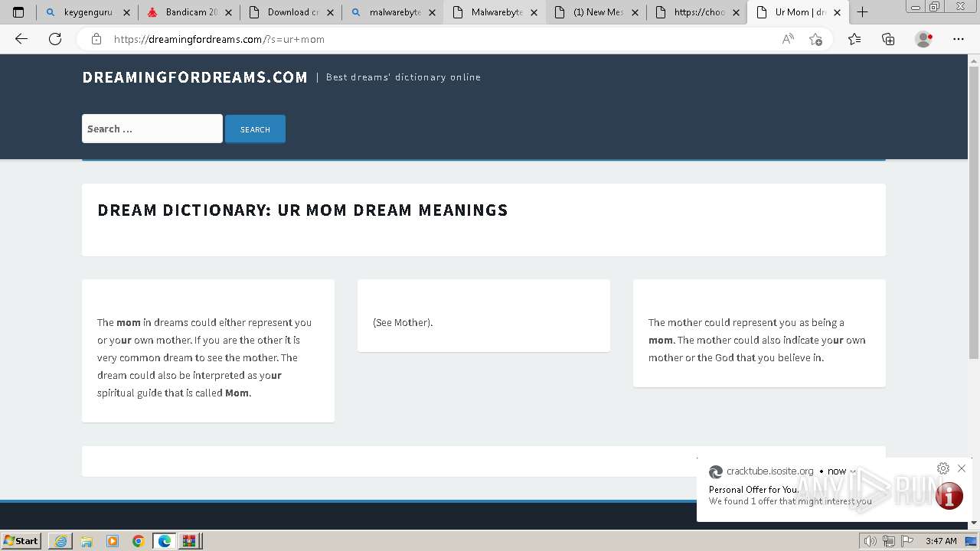Select text '(See Mother).'
980x551 pixels.
coord(403,322)
